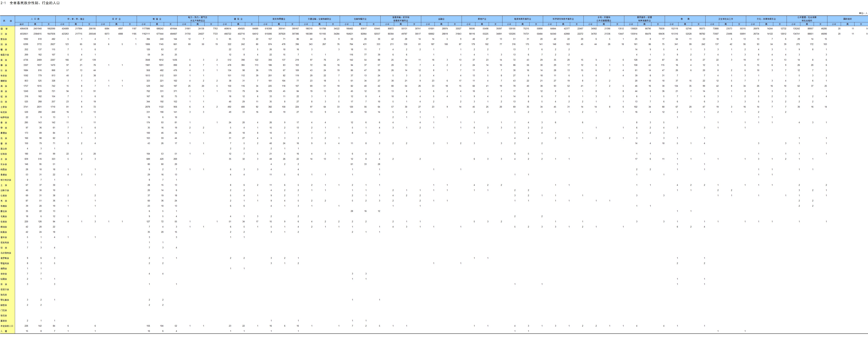Select '信息传输、软件和信息技术服务业' header
The image size is (868, 339).
pos(401,19)
